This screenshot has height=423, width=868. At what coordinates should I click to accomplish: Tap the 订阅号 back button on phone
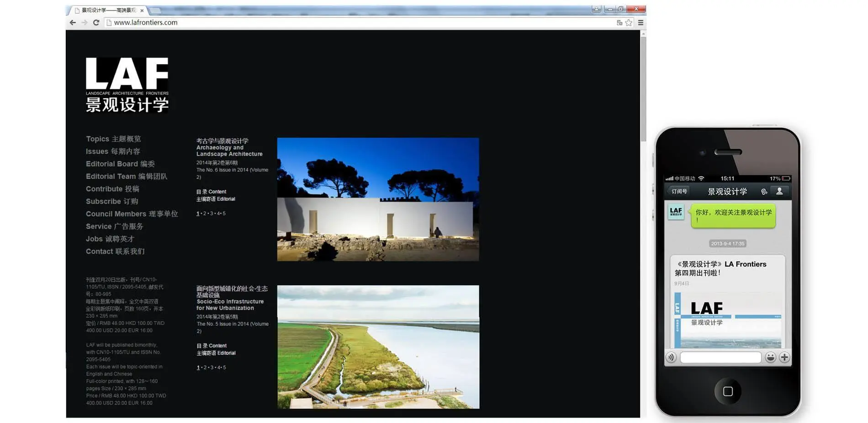(x=678, y=192)
